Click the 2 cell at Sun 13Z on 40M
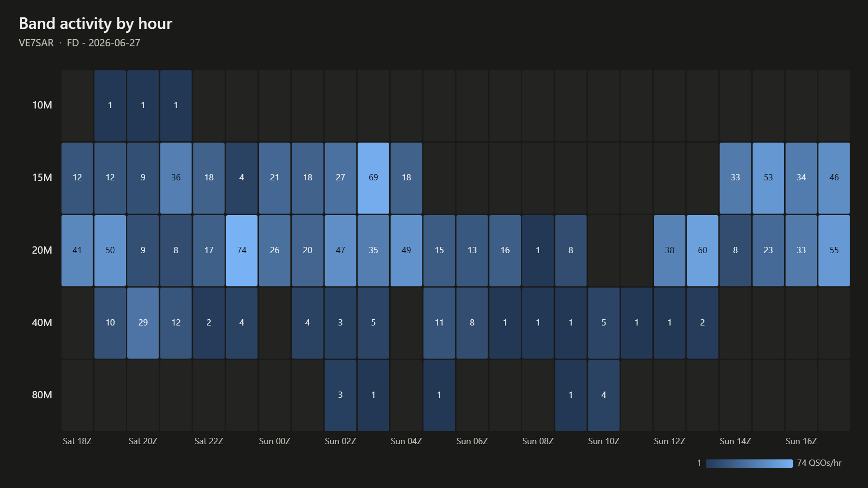The image size is (868, 488). click(702, 323)
